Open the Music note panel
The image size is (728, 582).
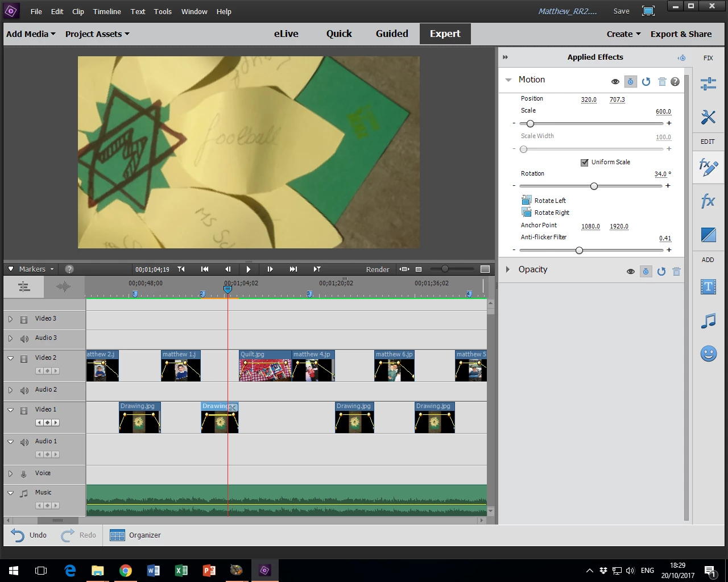pyautogui.click(x=708, y=321)
